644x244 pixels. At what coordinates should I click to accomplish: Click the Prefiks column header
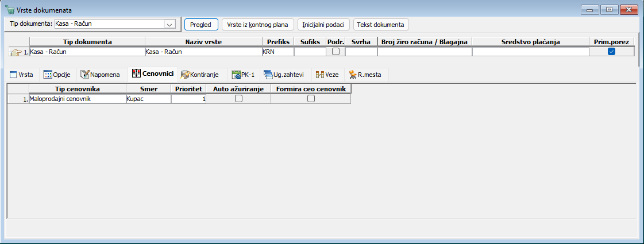277,42
